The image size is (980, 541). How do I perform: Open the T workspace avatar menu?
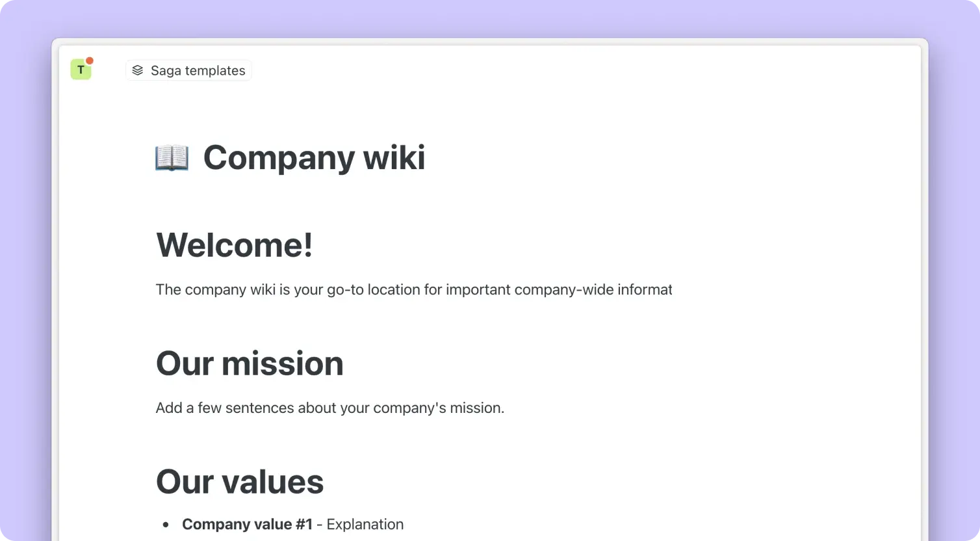pos(81,70)
